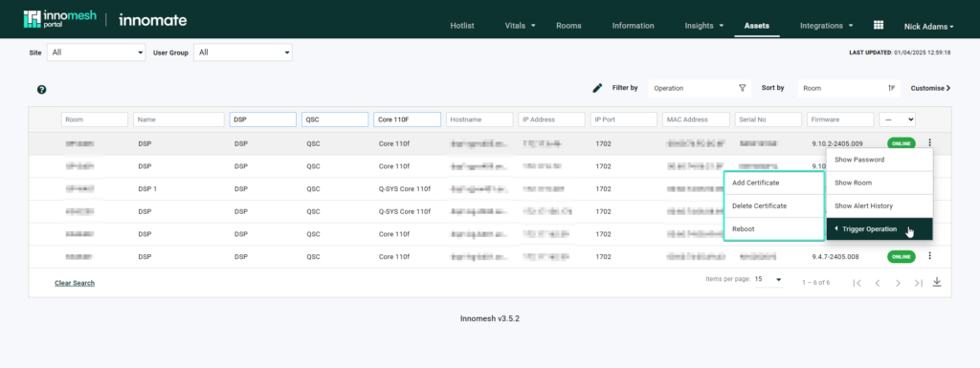Screen dimensions: 980x368
Task: Click the Sort by Room input
Action: pyautogui.click(x=849, y=88)
